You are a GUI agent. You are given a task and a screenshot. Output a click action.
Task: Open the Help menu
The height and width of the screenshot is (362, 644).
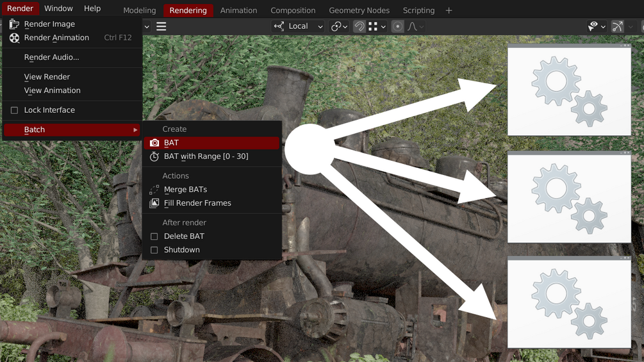coord(92,8)
